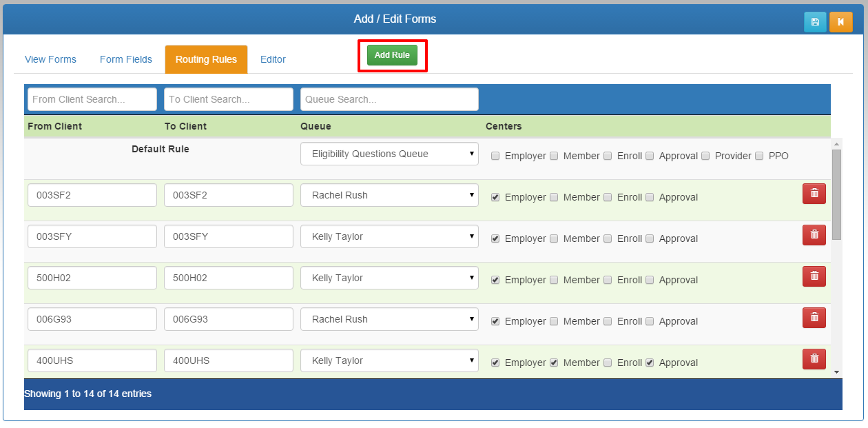Toggle Approval checkbox on 400UHS row

[x=650, y=363]
